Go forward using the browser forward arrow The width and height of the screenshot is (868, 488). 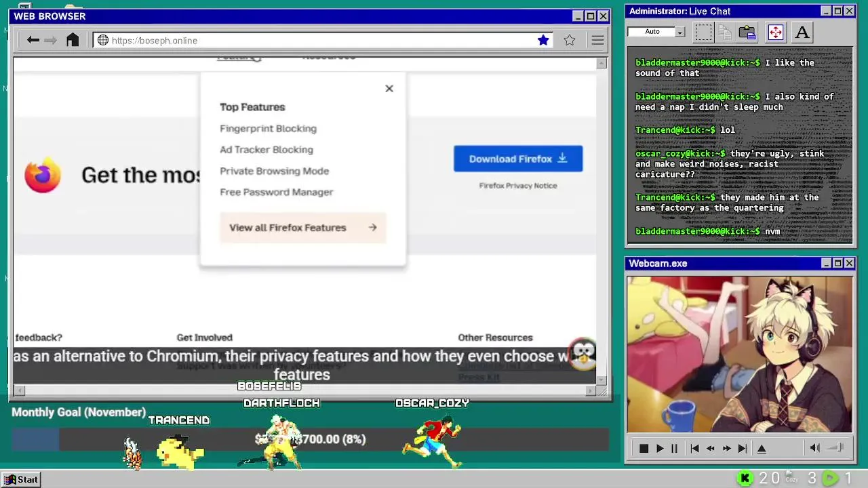coord(51,40)
